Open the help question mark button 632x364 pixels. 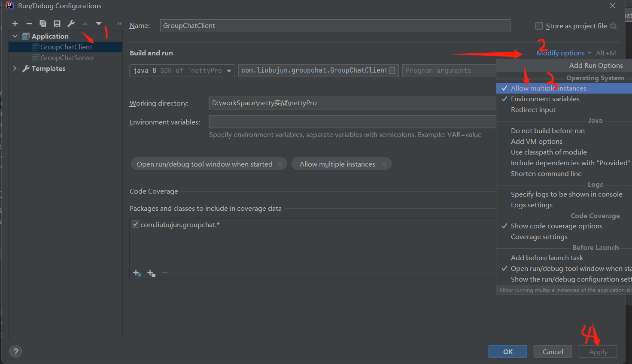click(16, 352)
